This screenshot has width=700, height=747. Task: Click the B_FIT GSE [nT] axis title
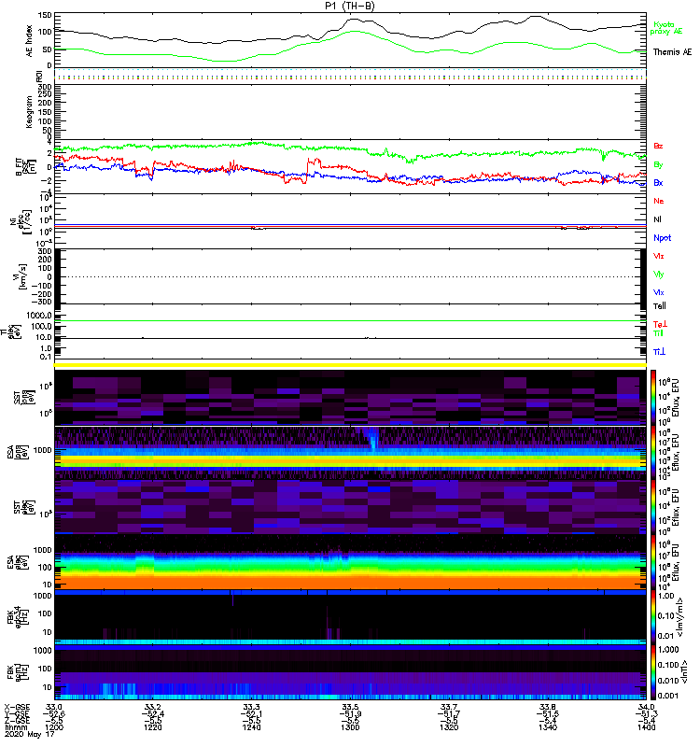[x=26, y=166]
